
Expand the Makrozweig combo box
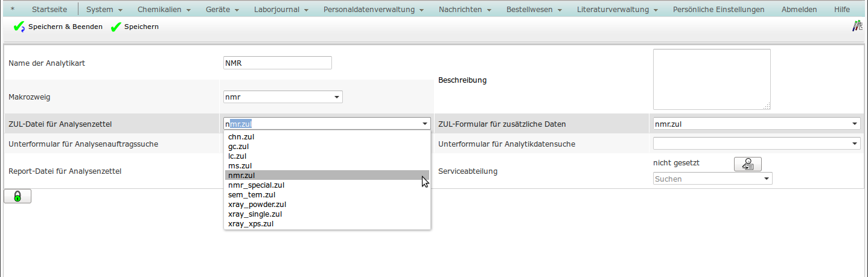point(336,97)
